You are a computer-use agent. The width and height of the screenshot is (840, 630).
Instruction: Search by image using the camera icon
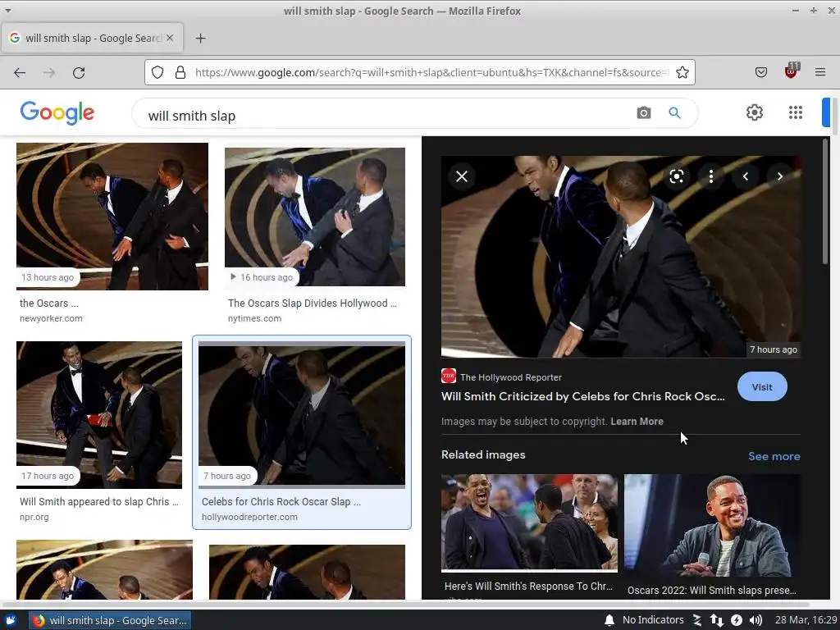(x=644, y=113)
